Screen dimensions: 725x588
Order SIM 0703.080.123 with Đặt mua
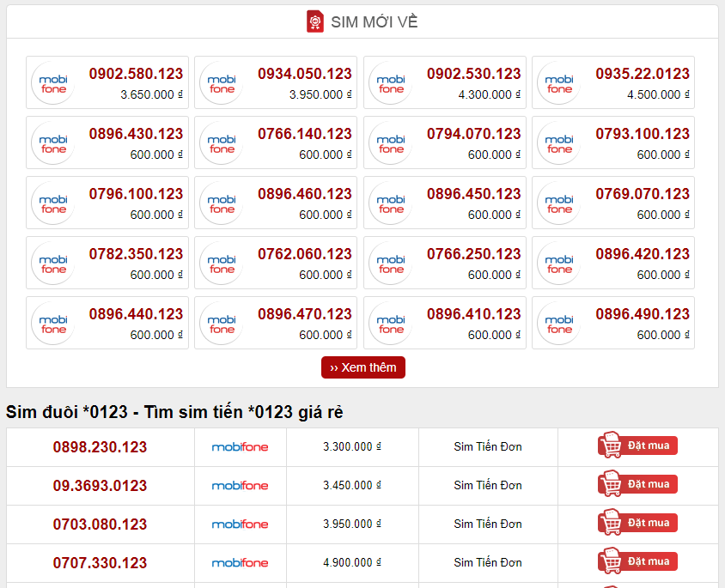pyautogui.click(x=637, y=523)
